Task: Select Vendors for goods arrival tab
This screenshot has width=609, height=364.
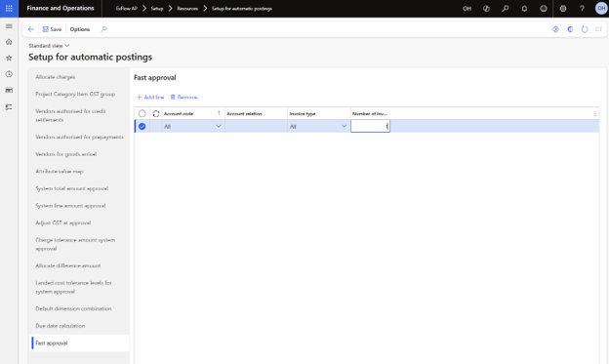Action: coord(66,154)
